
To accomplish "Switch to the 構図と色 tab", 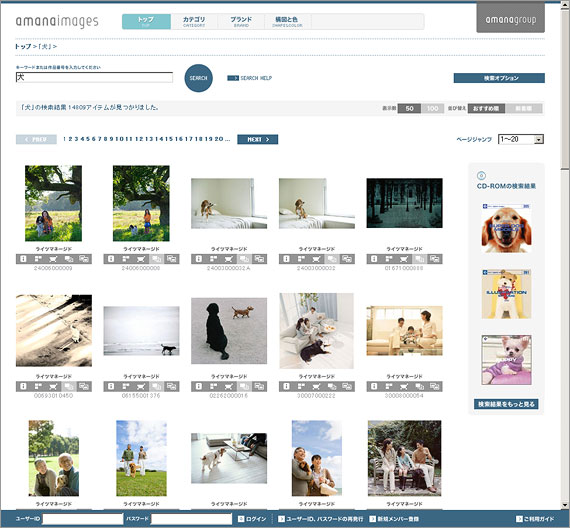I will 287,21.
